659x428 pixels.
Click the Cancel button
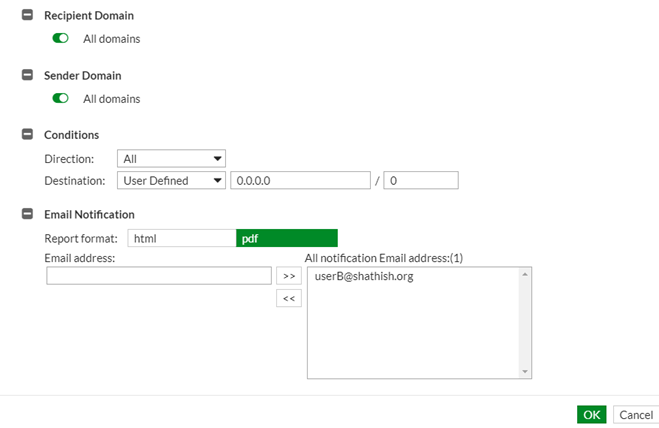click(636, 414)
